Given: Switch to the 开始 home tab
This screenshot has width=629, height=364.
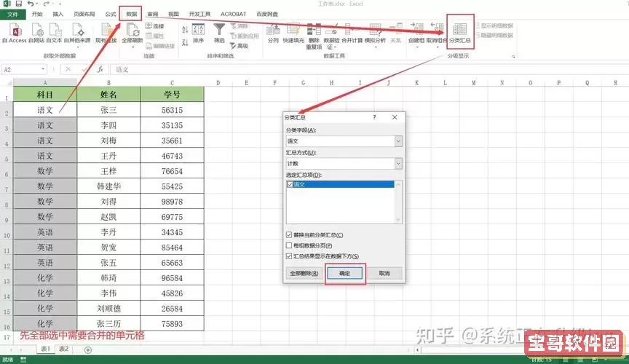Looking at the screenshot, I should click(37, 14).
